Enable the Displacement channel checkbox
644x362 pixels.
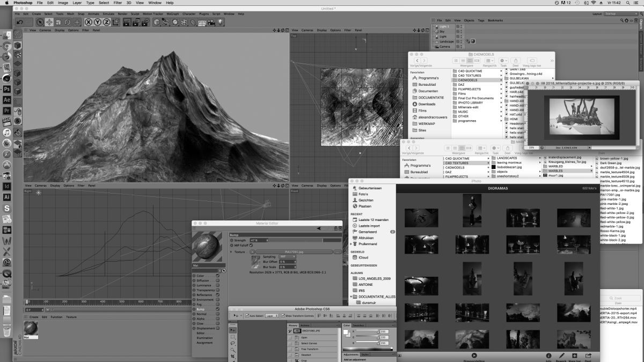click(218, 329)
